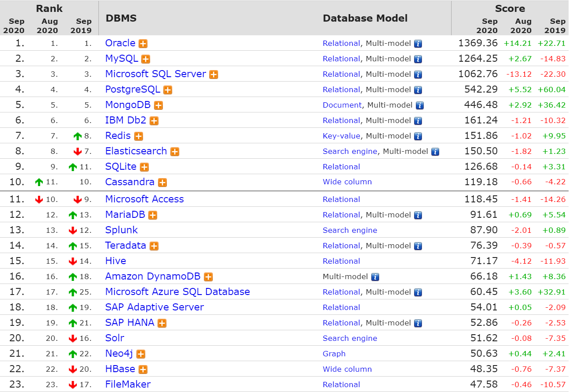Screen dimensions: 569x392
Task: Click the info icon in the Redis row
Action: click(418, 136)
